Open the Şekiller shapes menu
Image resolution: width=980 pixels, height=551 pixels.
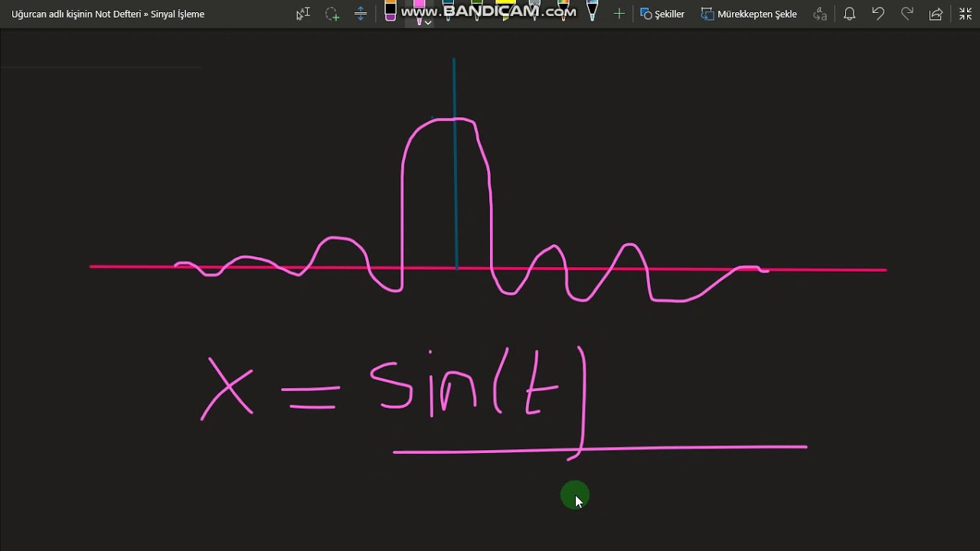[x=662, y=14]
